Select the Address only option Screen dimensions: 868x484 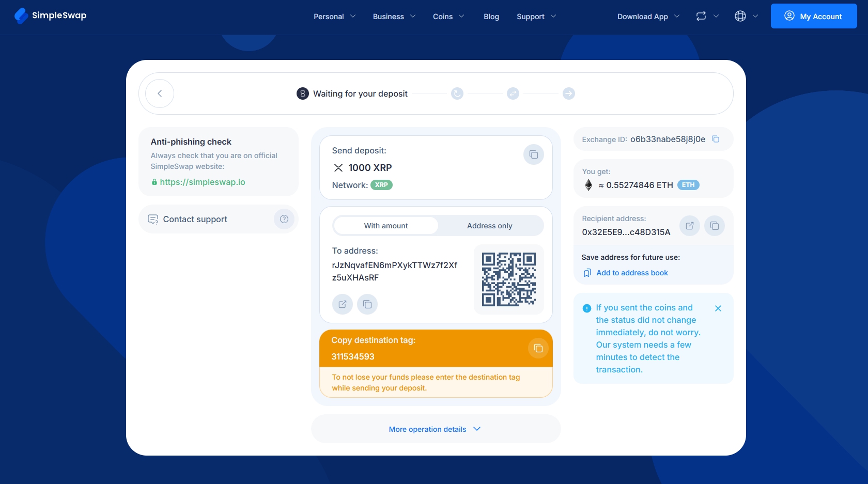point(490,226)
